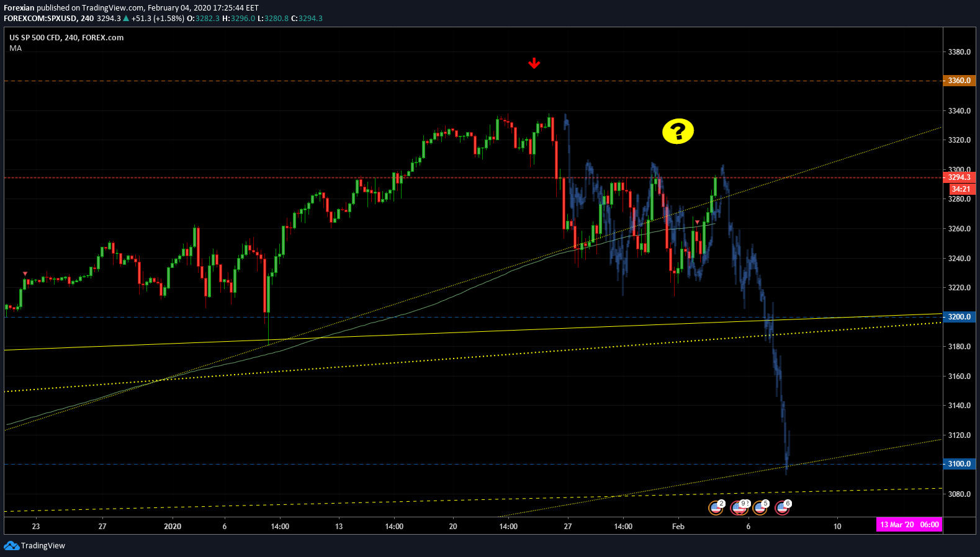Screen dimensions: 980x557
Task: Click the blue 3200.0 price label
Action: 960,316
